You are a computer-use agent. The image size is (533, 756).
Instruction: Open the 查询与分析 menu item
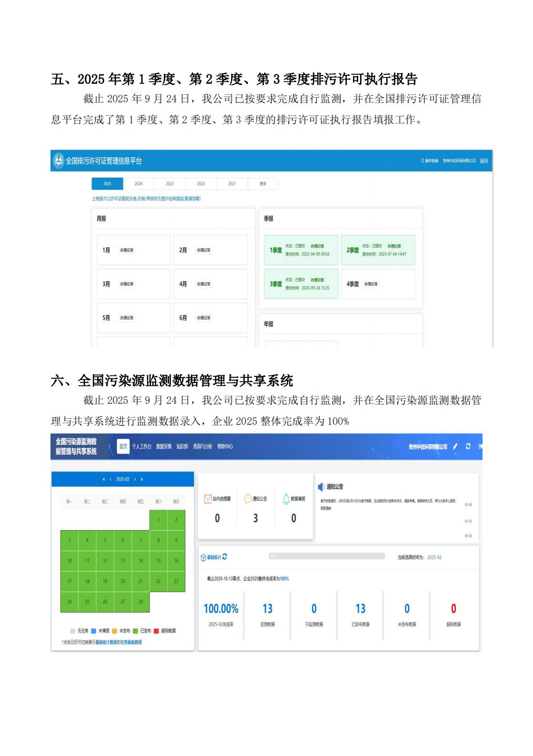click(x=202, y=446)
